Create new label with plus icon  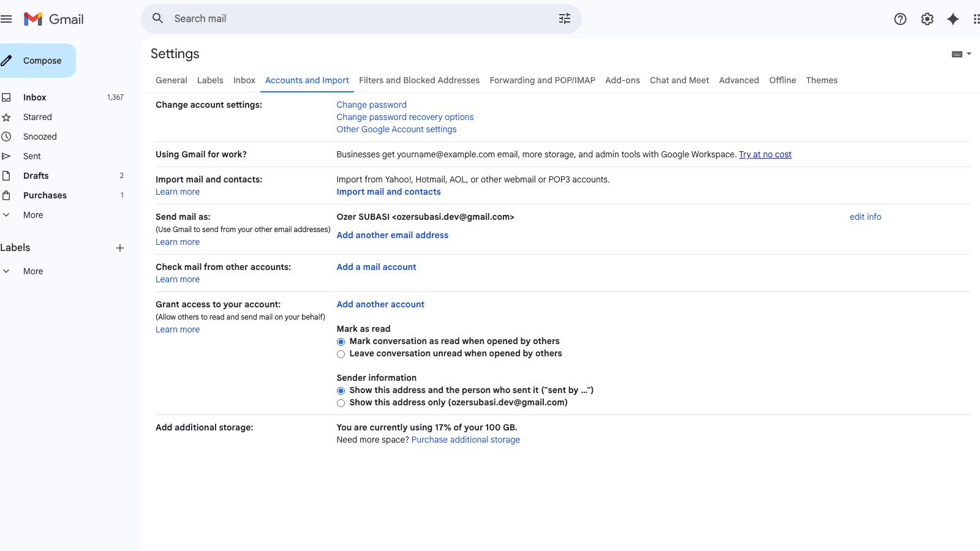(120, 248)
